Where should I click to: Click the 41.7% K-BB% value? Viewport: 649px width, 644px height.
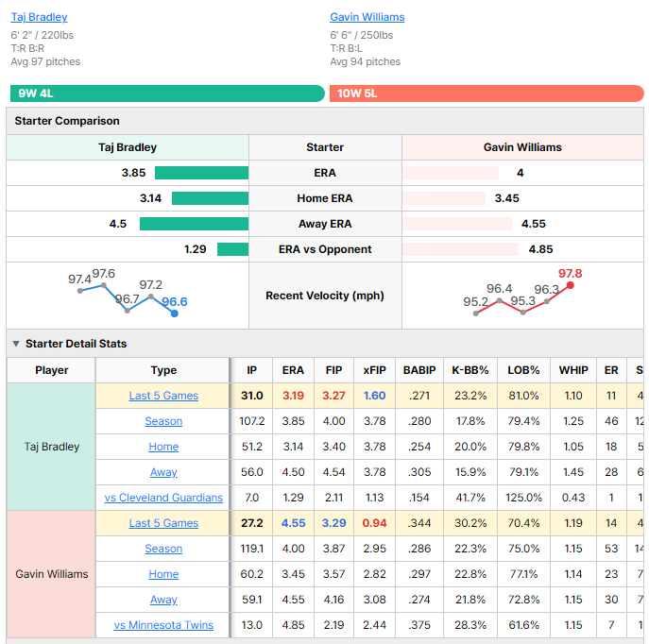click(470, 498)
